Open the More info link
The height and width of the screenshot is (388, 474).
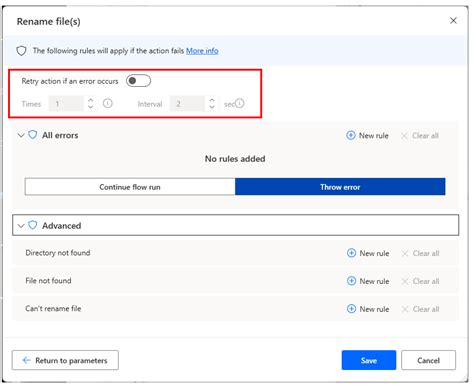[202, 51]
